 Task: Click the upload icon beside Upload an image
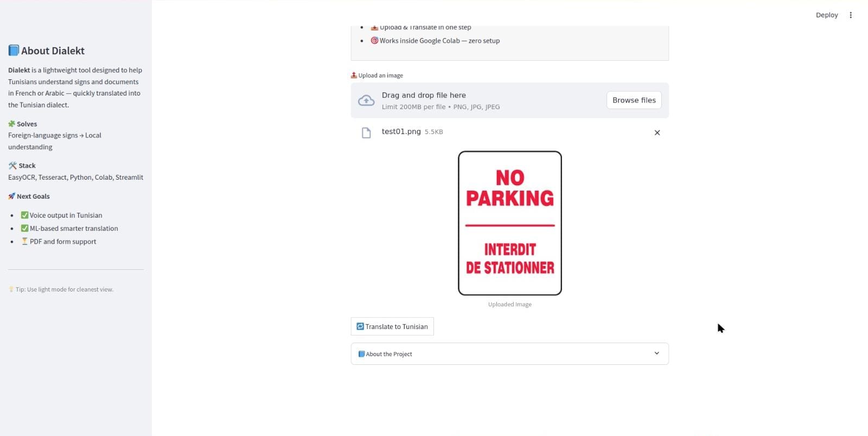pyautogui.click(x=354, y=75)
